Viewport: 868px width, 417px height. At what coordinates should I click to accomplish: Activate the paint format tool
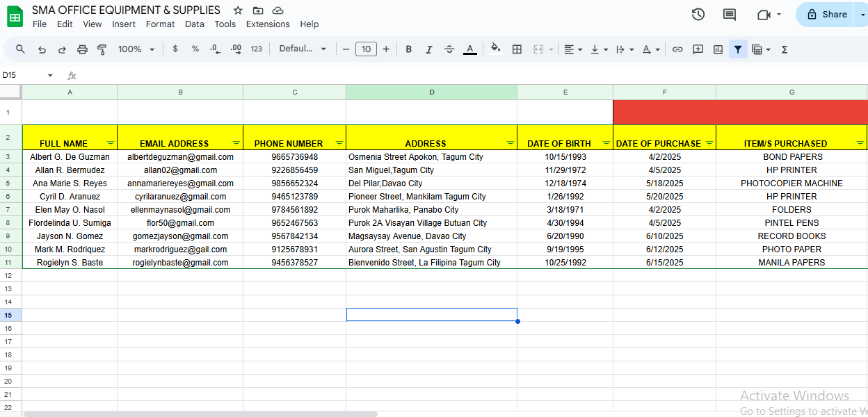click(x=102, y=49)
